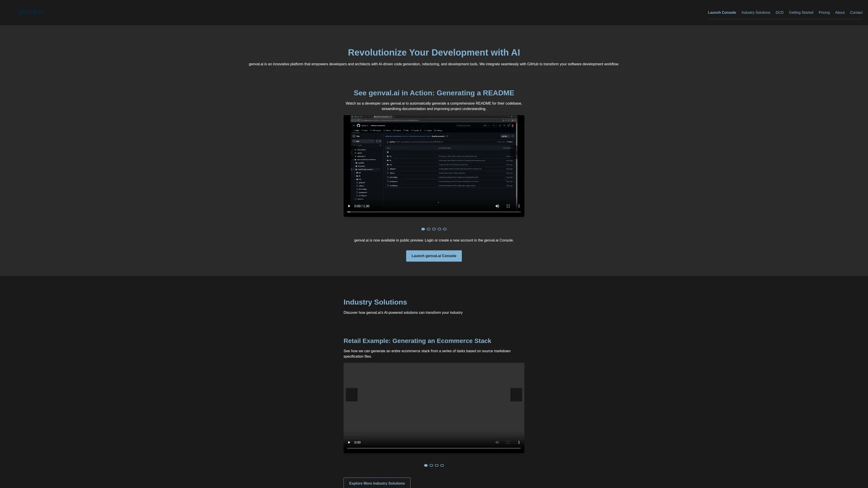Viewport: 868px width, 488px height.
Task: Click the README demo video frame
Action: click(434, 166)
